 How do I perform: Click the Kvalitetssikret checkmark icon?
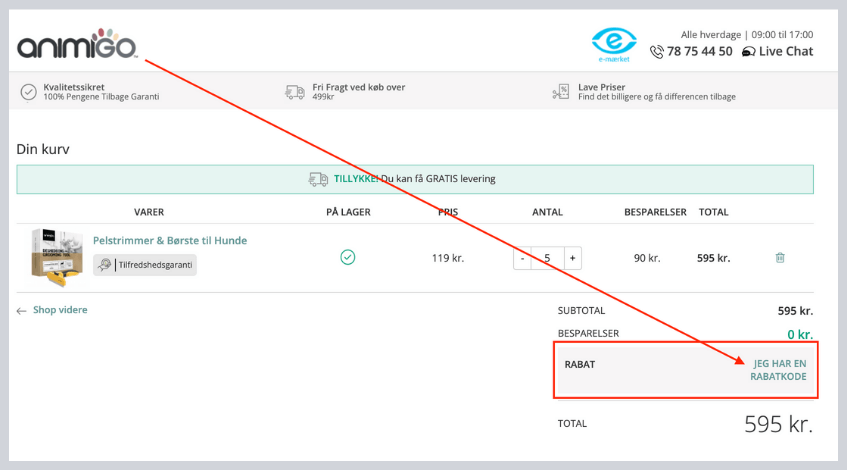point(29,92)
